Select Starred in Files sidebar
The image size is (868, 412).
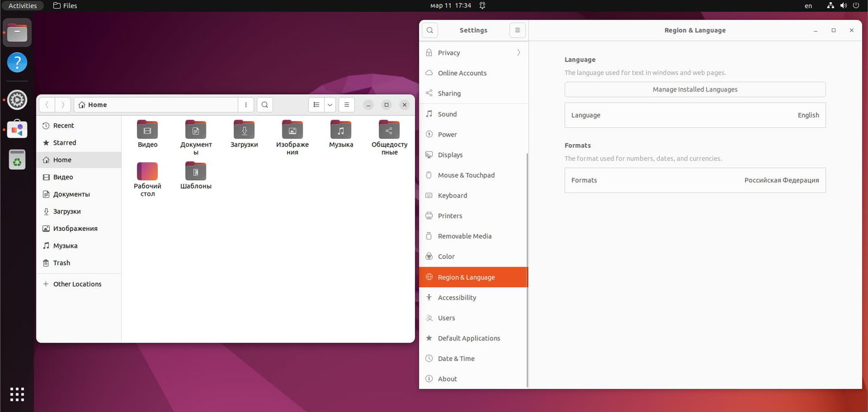coord(79,142)
